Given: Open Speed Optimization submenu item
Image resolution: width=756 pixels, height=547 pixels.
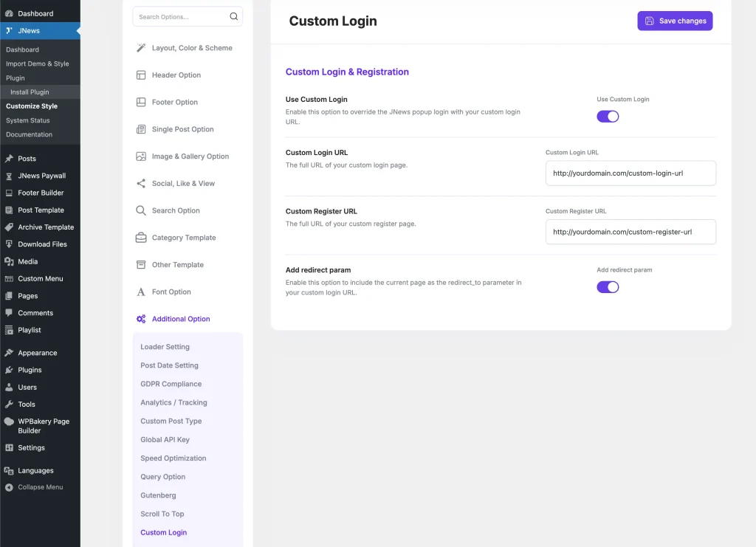Looking at the screenshot, I should click(x=173, y=458).
